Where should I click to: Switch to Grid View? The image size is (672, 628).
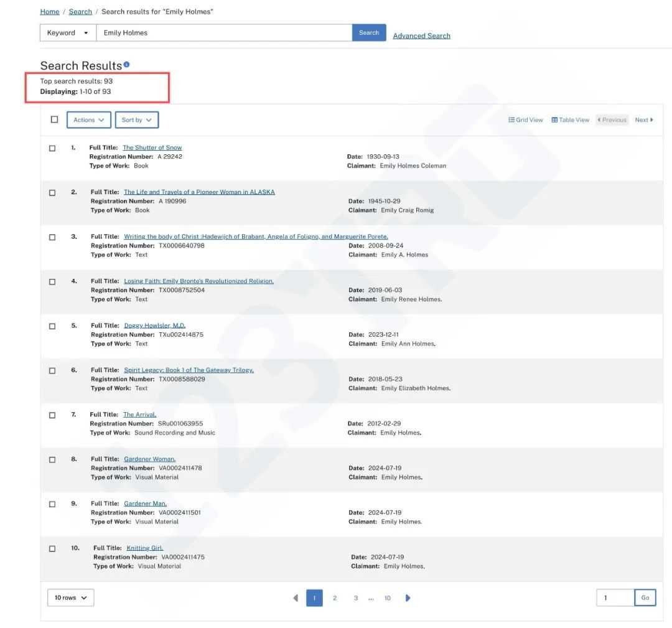click(525, 120)
